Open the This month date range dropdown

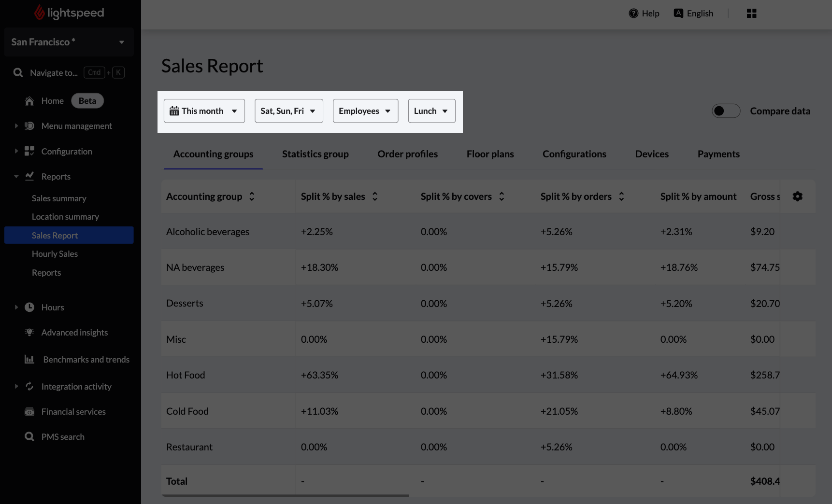(x=204, y=111)
